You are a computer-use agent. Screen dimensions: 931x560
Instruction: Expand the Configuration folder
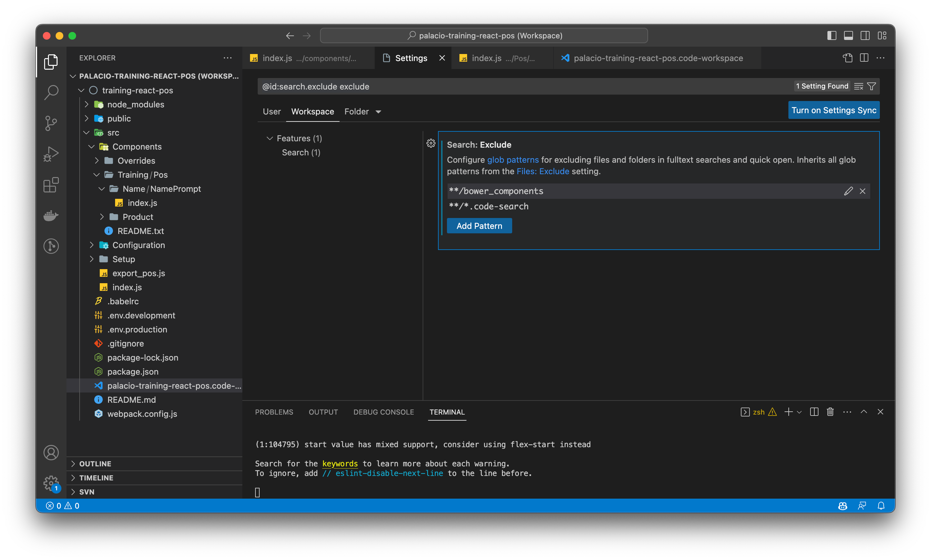click(x=91, y=245)
